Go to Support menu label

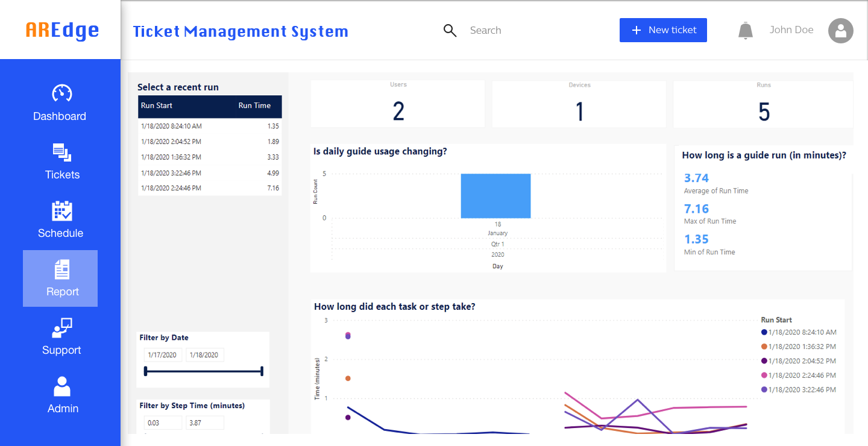pos(61,350)
